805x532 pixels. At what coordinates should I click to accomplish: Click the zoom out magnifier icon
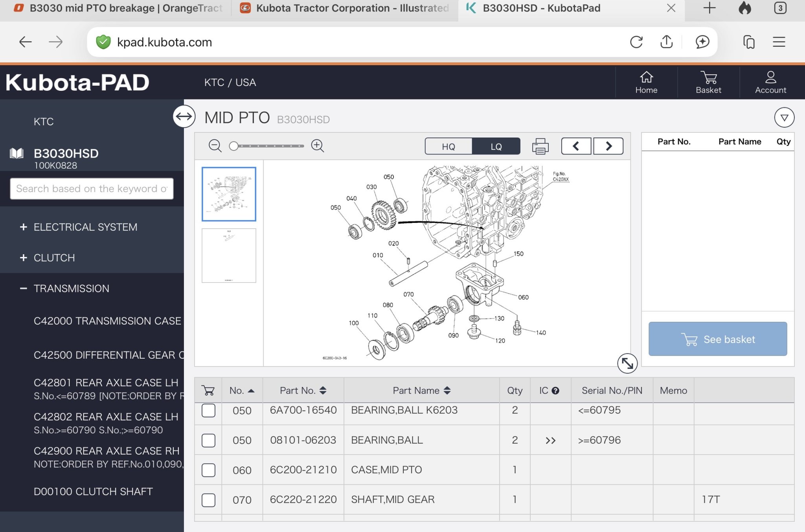click(x=215, y=146)
